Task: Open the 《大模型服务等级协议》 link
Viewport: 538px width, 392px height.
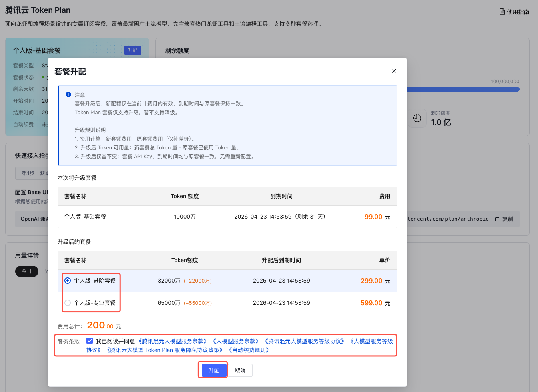Action: pyautogui.click(x=371, y=341)
